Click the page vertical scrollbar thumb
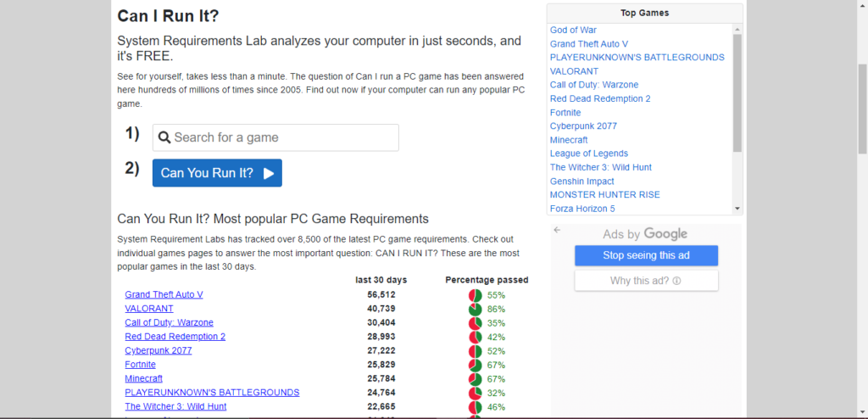 862,109
